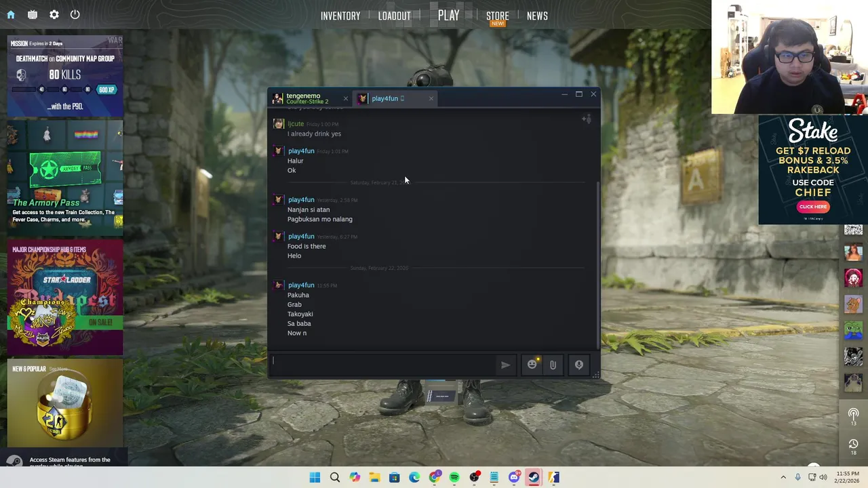Select the brown mouse friend avatar

pos(853,304)
